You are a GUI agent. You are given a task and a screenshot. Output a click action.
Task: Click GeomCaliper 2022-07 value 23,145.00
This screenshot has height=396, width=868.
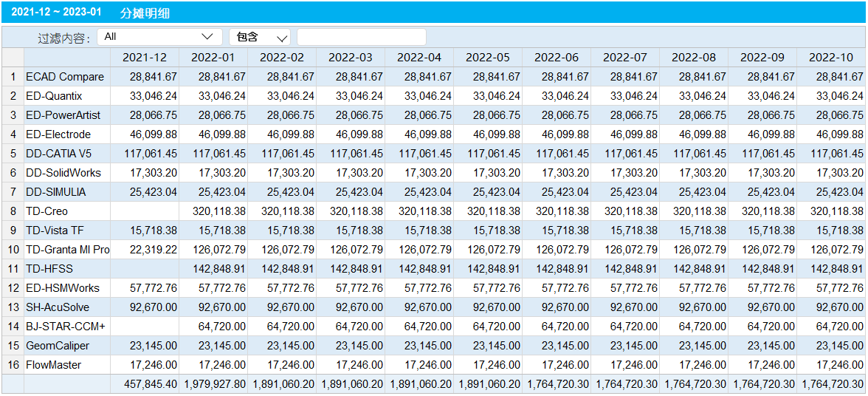[x=634, y=346]
